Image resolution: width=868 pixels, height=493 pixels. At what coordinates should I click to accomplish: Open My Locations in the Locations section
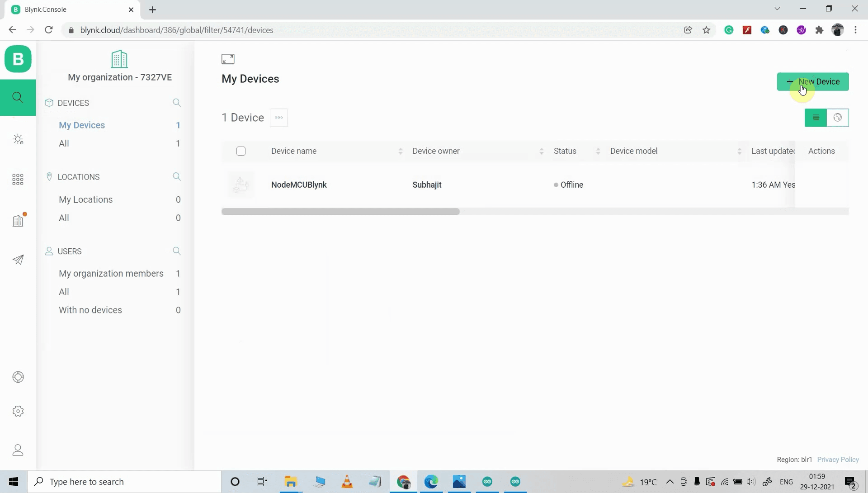point(86,199)
